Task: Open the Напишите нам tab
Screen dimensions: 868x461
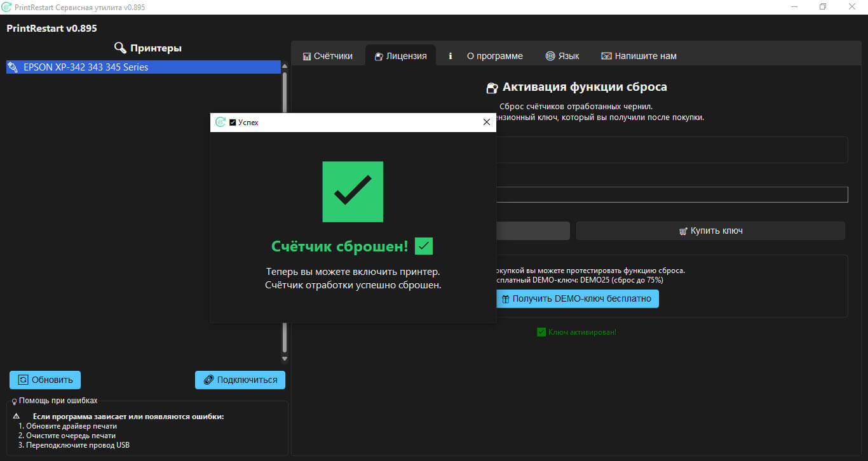Action: (x=639, y=56)
